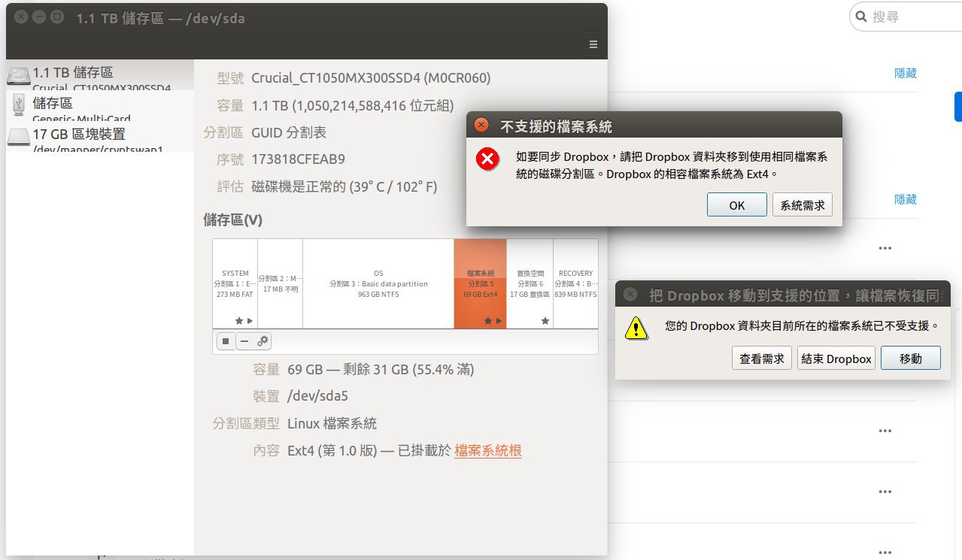
Task: Select the 1.1 TB Crucial drive
Action: click(x=100, y=75)
